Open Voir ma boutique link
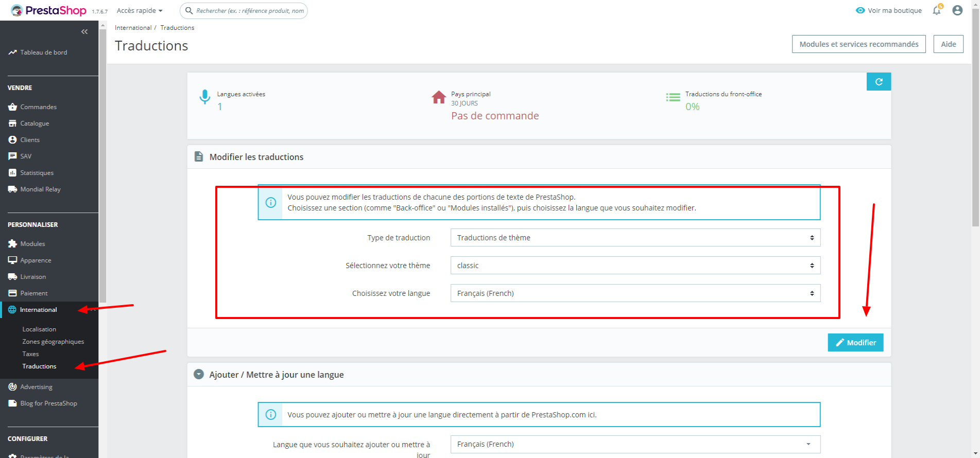This screenshot has width=980, height=458. [889, 10]
